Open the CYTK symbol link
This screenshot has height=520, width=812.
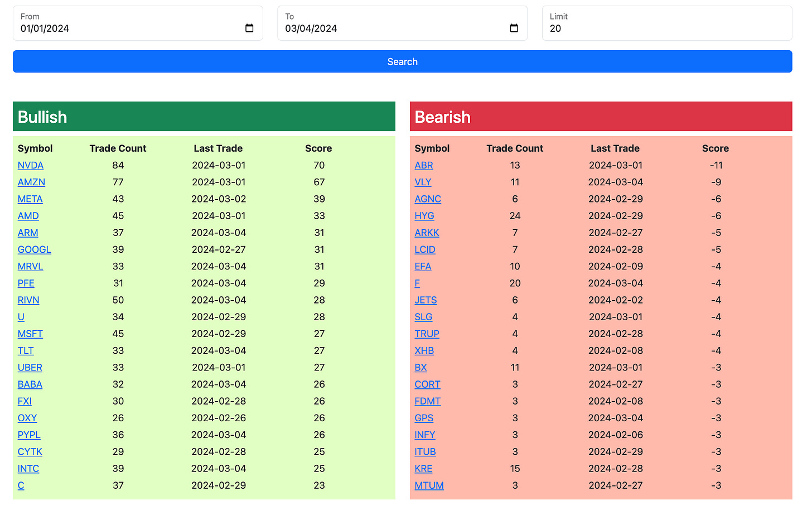(x=30, y=451)
